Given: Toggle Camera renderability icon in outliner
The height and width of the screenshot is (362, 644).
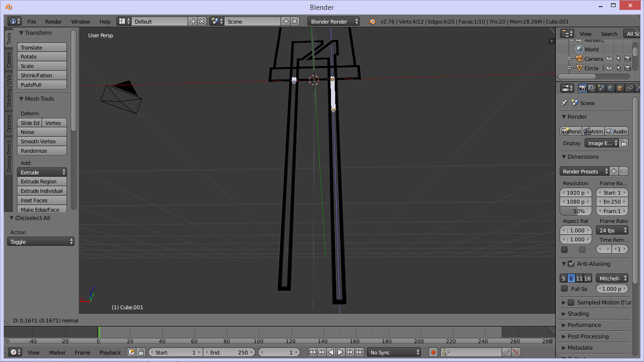Looking at the screenshot, I should coord(627,59).
